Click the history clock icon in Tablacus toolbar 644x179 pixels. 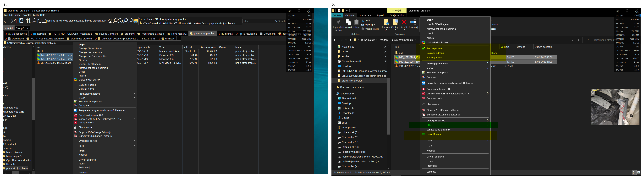coord(120,21)
